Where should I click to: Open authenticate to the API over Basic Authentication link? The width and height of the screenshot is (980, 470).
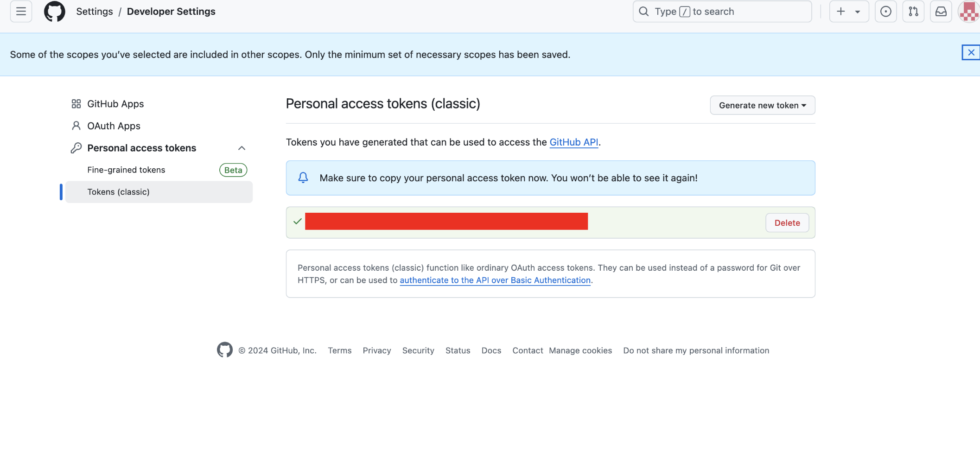[495, 280]
